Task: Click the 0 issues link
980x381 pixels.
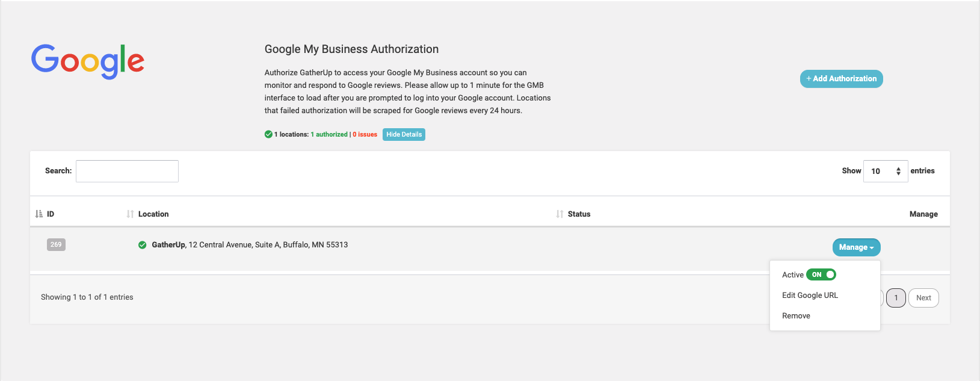Action: [x=365, y=134]
